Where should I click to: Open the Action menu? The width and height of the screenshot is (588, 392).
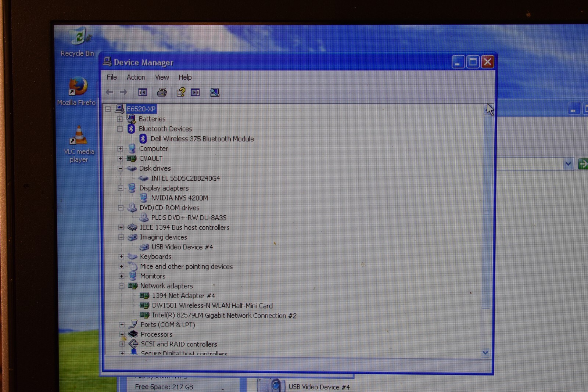pos(136,77)
